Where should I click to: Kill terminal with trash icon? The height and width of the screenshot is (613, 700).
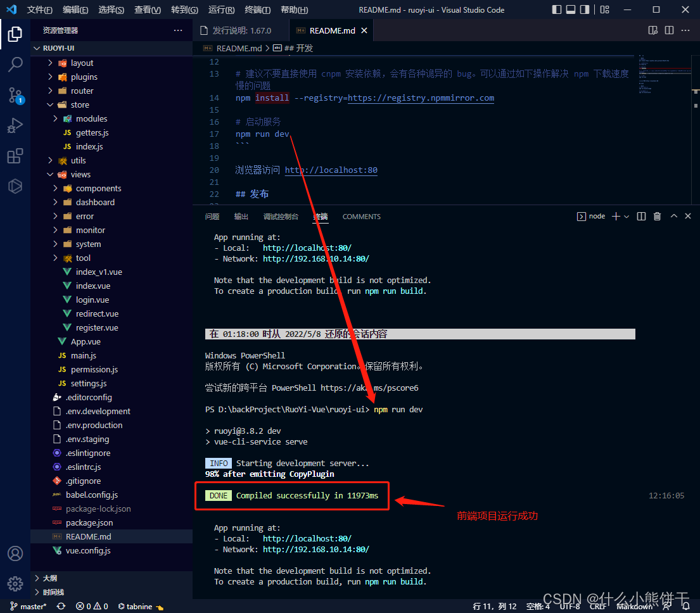tap(657, 217)
